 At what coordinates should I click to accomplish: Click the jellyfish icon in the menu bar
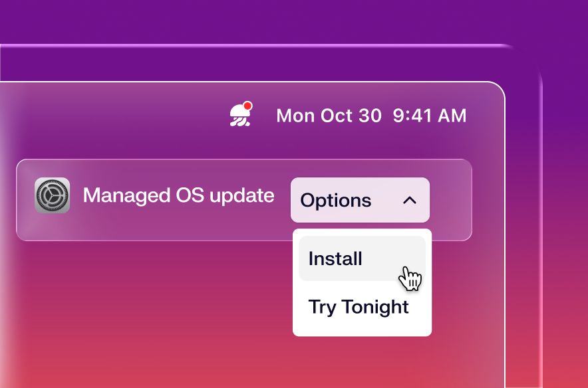pyautogui.click(x=239, y=116)
